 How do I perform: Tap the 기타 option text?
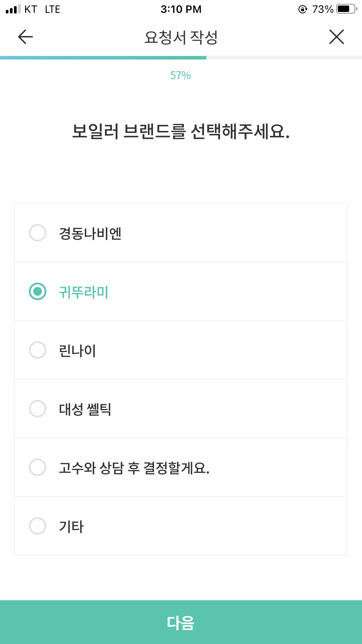[71, 526]
